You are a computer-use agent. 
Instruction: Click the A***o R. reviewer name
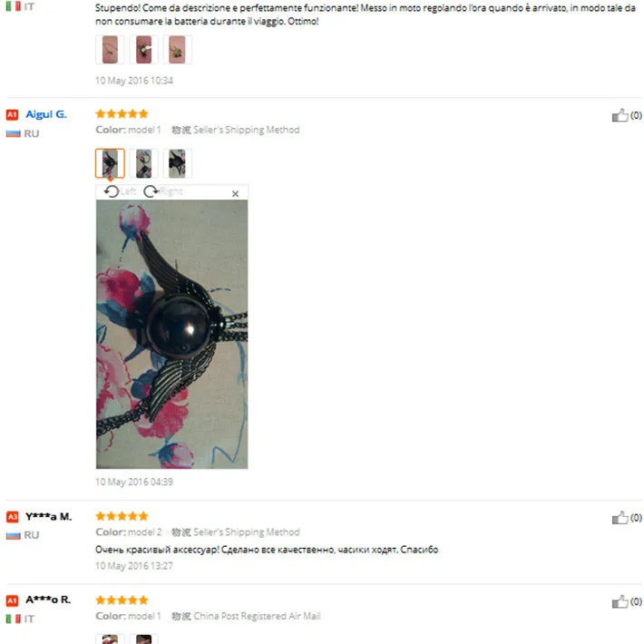48,600
